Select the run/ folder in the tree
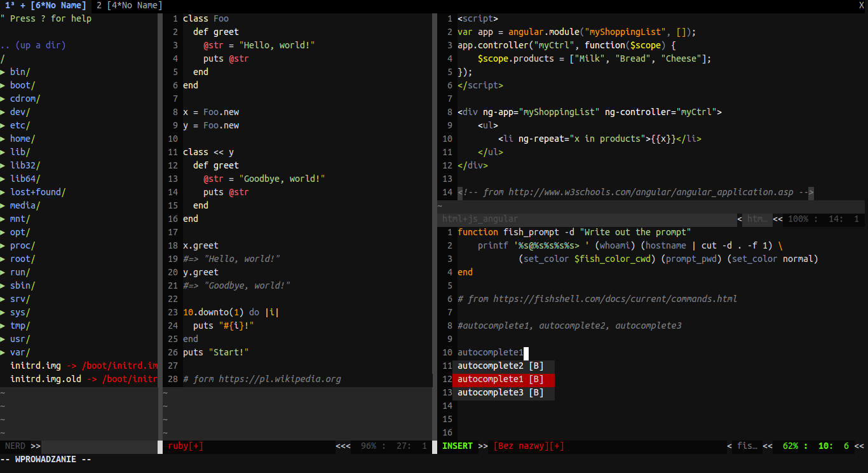868x473 pixels. (x=20, y=272)
